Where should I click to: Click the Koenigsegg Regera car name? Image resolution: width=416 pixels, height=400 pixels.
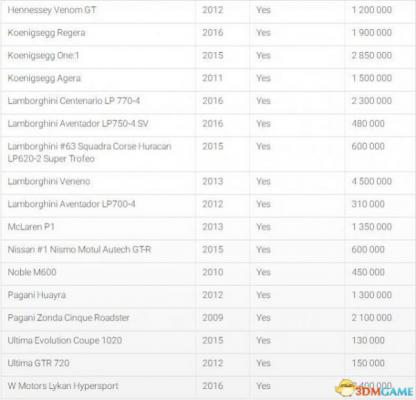46,33
